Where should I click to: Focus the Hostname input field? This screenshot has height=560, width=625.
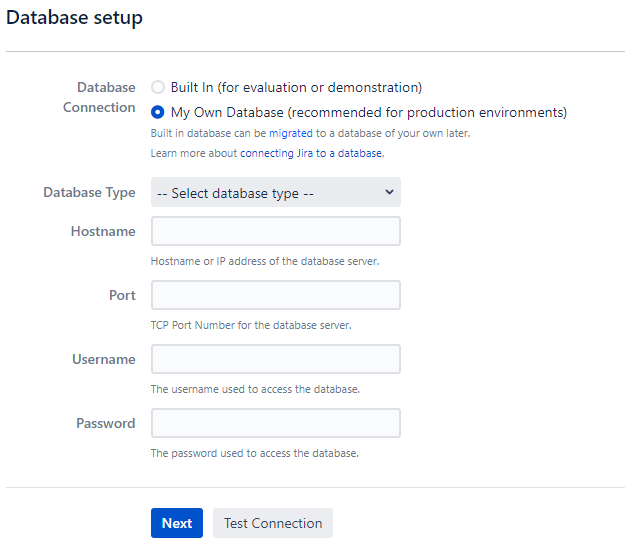pyautogui.click(x=275, y=232)
